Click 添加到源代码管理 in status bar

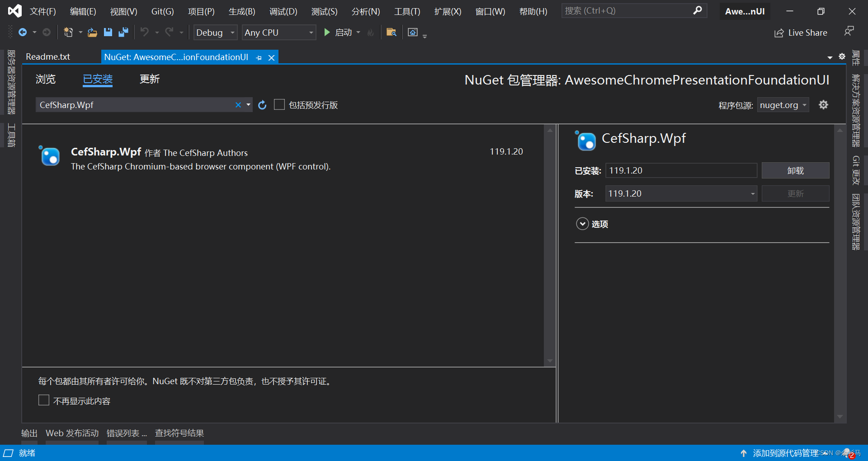[786, 453]
